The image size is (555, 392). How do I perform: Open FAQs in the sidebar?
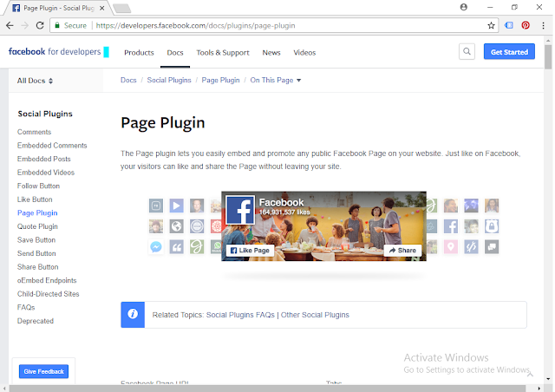pyautogui.click(x=26, y=307)
